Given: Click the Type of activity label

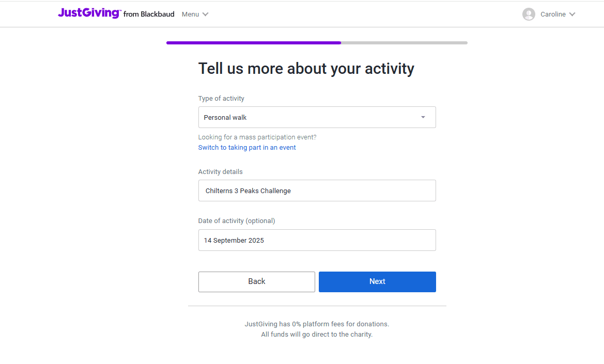Looking at the screenshot, I should [x=221, y=99].
